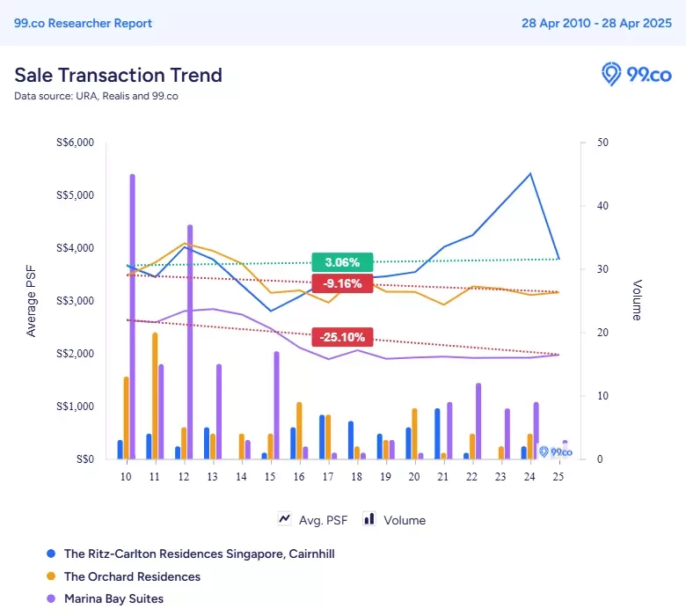This screenshot has height=616, width=686.
Task: Click the blue line peak at year 24
Action: [530, 174]
